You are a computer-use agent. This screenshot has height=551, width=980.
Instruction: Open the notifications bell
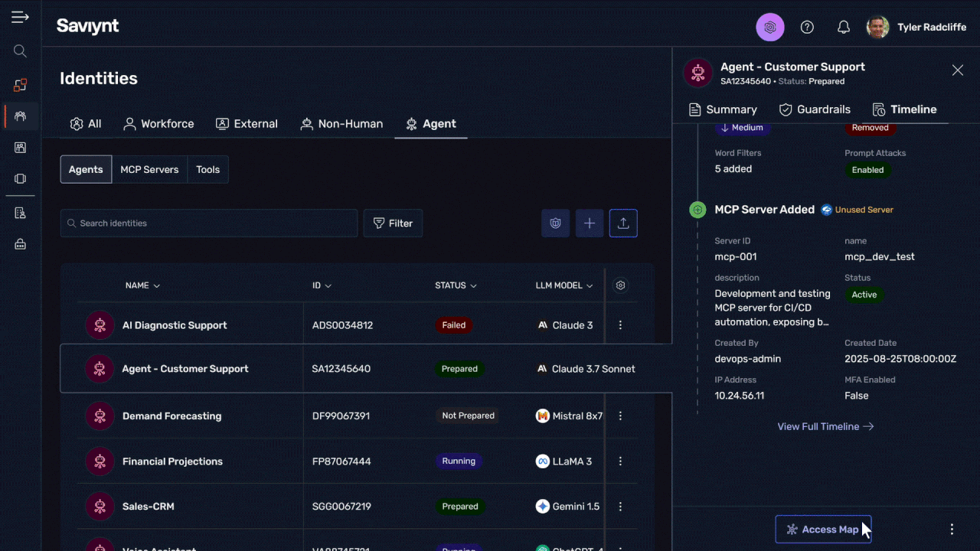click(x=843, y=28)
